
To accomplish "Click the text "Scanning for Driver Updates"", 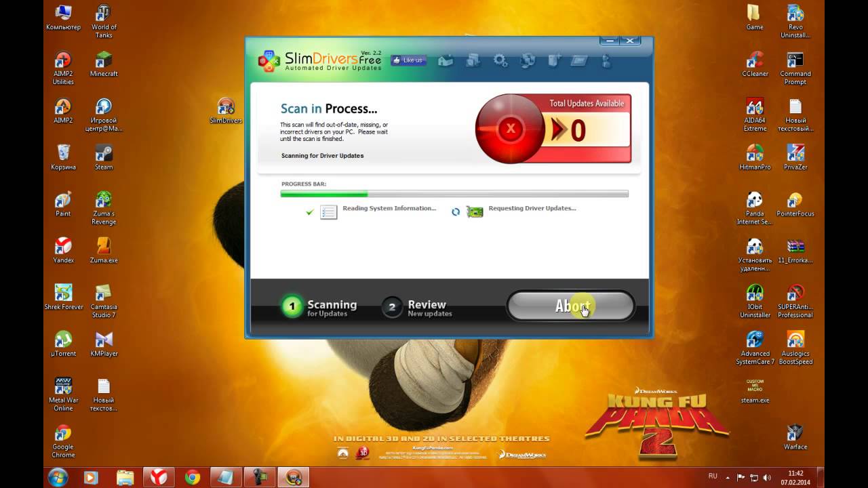I will [322, 155].
